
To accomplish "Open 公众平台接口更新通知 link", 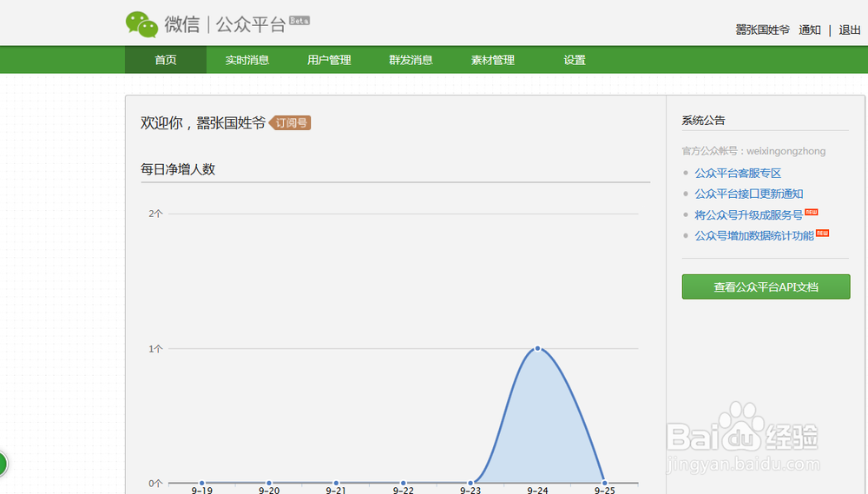I will coord(748,194).
